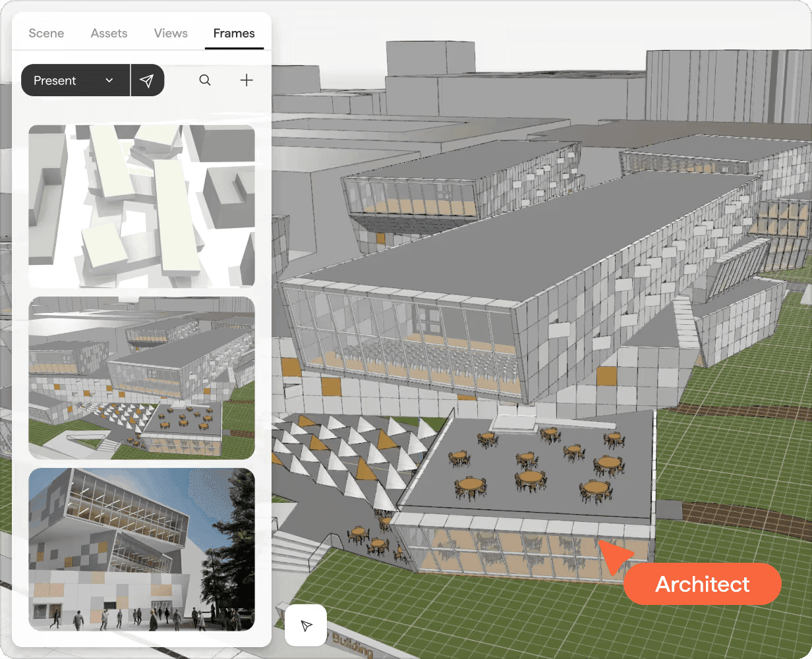Click the paper plane share icon

tap(147, 80)
